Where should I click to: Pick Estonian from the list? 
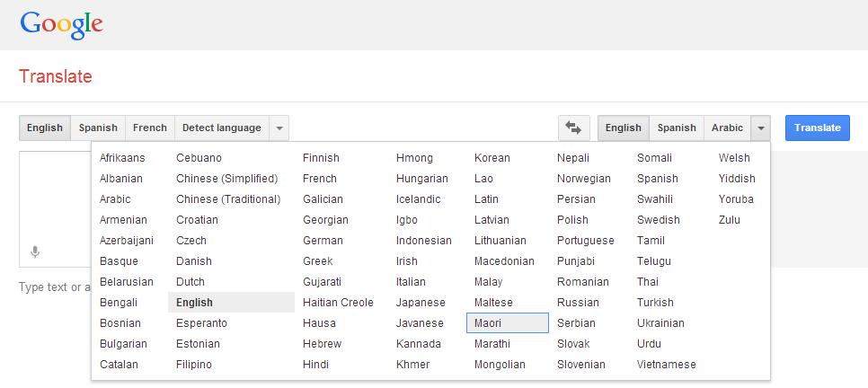click(x=199, y=344)
